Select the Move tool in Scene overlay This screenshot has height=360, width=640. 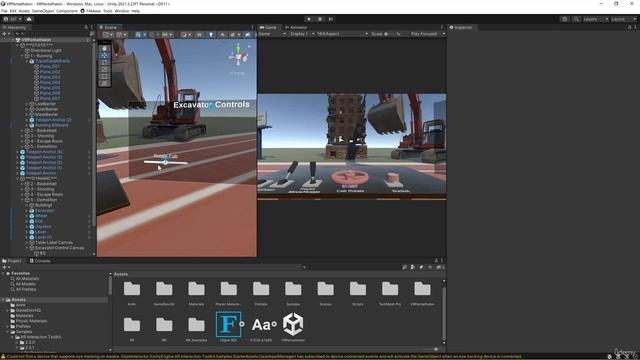click(x=104, y=55)
